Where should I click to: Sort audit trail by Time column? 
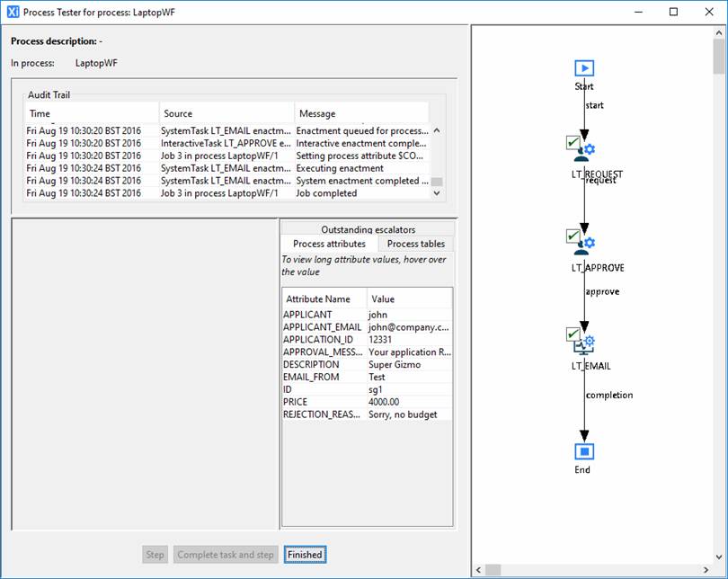click(91, 113)
